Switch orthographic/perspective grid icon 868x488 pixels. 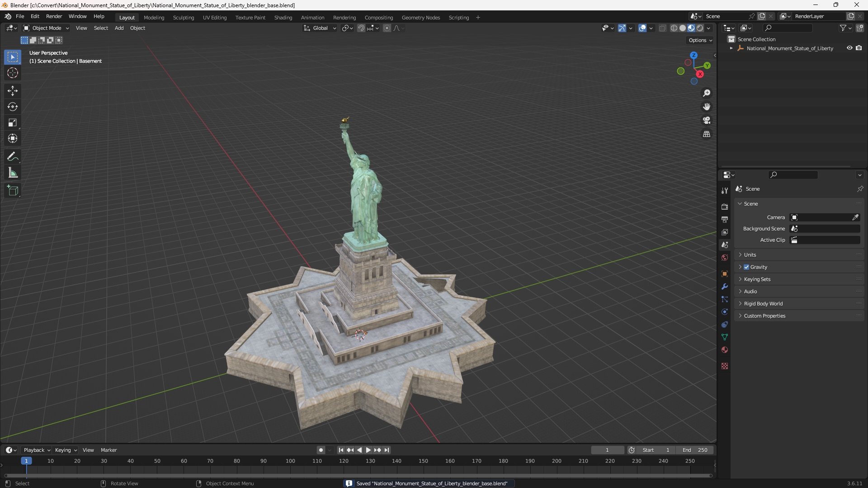point(707,134)
